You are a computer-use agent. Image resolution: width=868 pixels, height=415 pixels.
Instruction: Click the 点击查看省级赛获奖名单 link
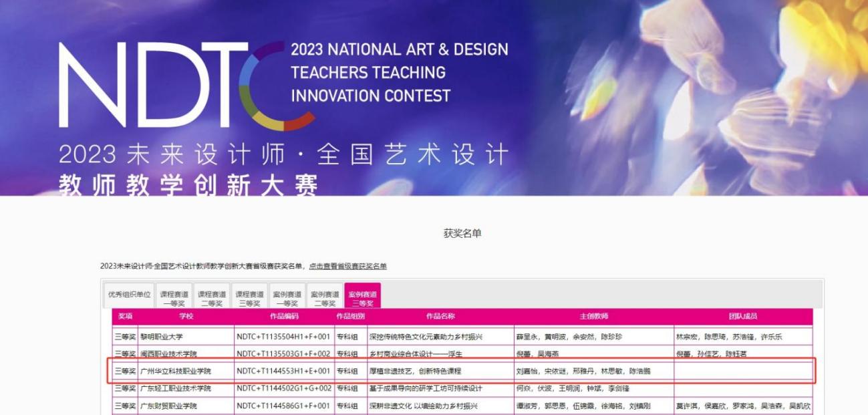(347, 267)
